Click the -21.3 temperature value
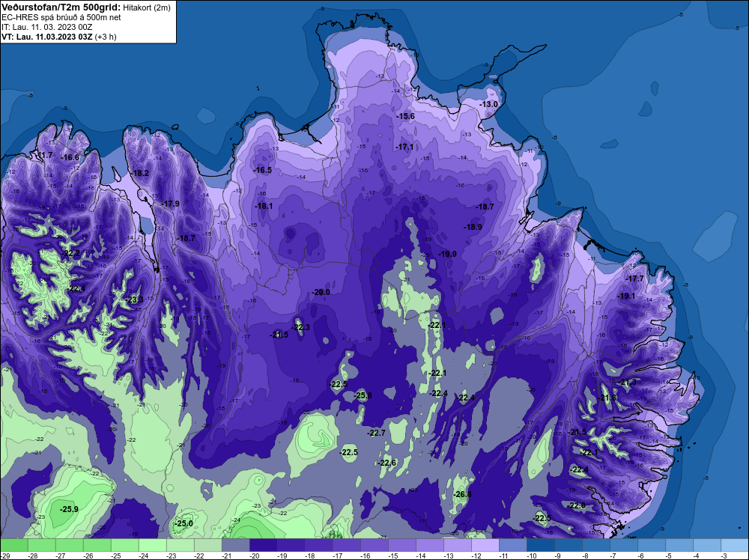The height and width of the screenshot is (560, 749). [627, 382]
